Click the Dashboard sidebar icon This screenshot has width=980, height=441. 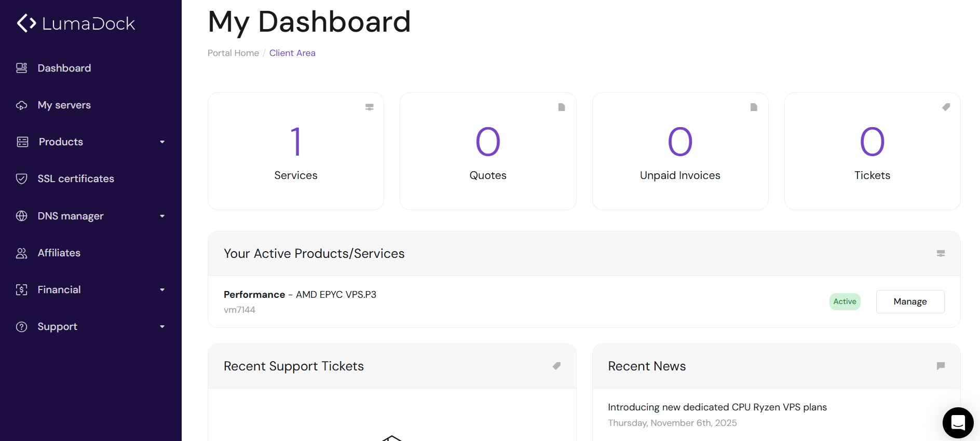pos(22,68)
